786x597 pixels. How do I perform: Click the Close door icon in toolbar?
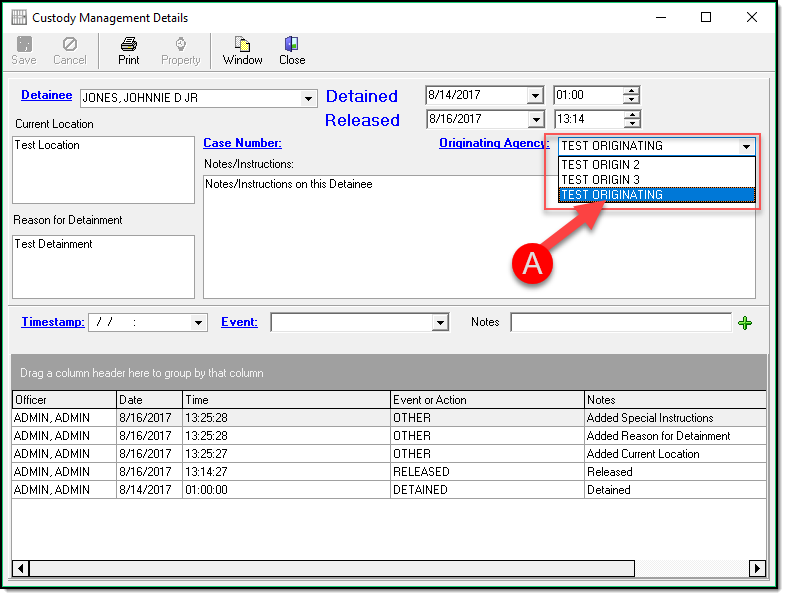(292, 45)
